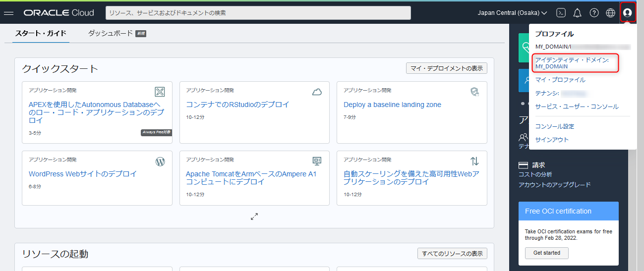Image resolution: width=644 pixels, height=271 pixels.
Task: Open Apache TomcatをArmベース deployment link
Action: click(251, 178)
